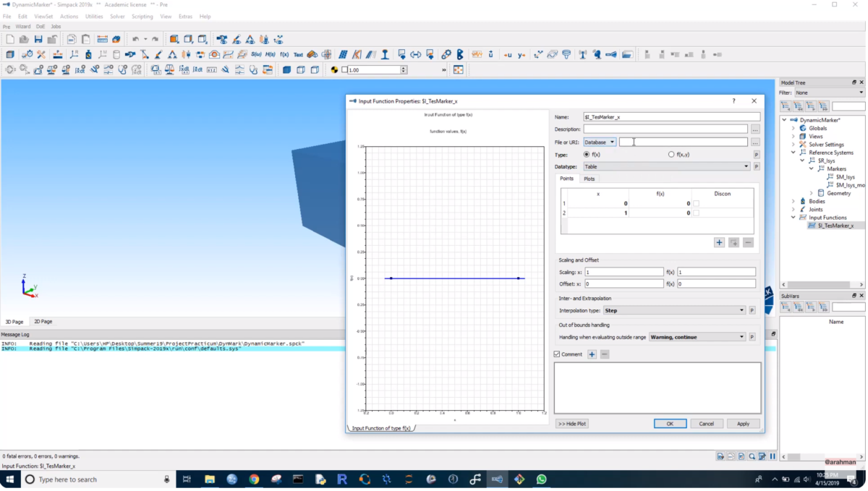Select Solver Settings in the Model Tree
This screenshot has height=491, width=868.
point(826,145)
